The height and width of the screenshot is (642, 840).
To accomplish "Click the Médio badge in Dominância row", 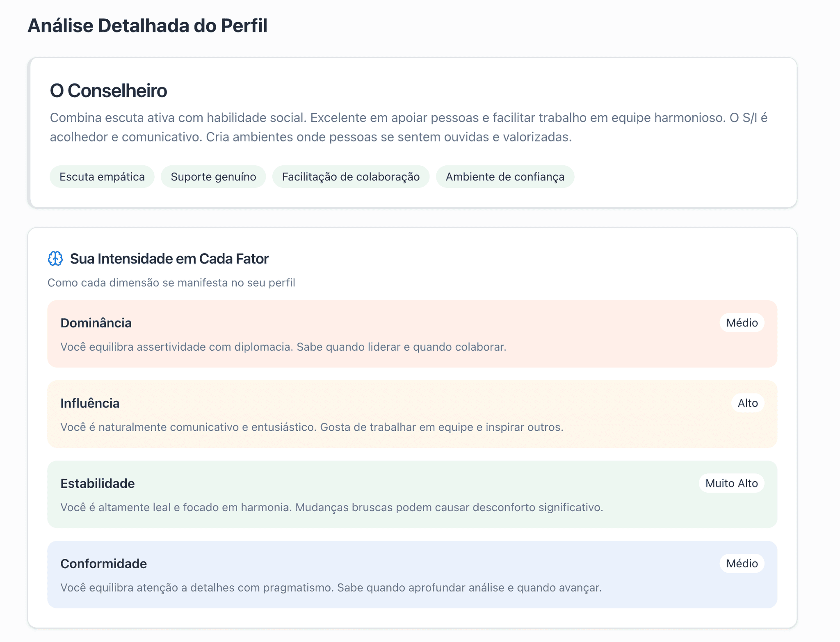I will (742, 323).
